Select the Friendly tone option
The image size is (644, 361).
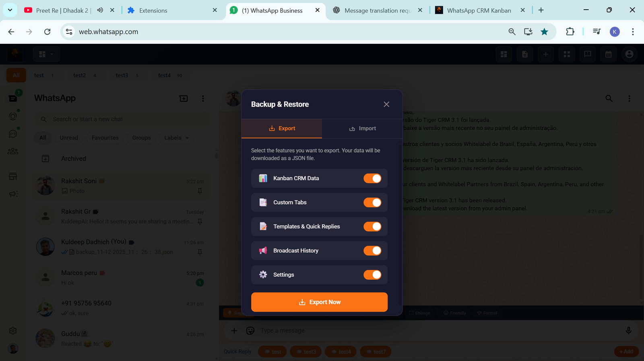(x=455, y=313)
